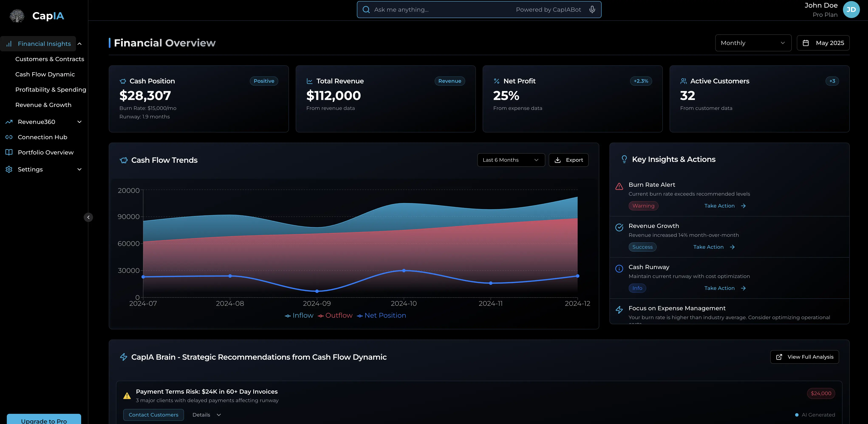Click the John Doe user name
This screenshot has height=424, width=868.
point(821,5)
